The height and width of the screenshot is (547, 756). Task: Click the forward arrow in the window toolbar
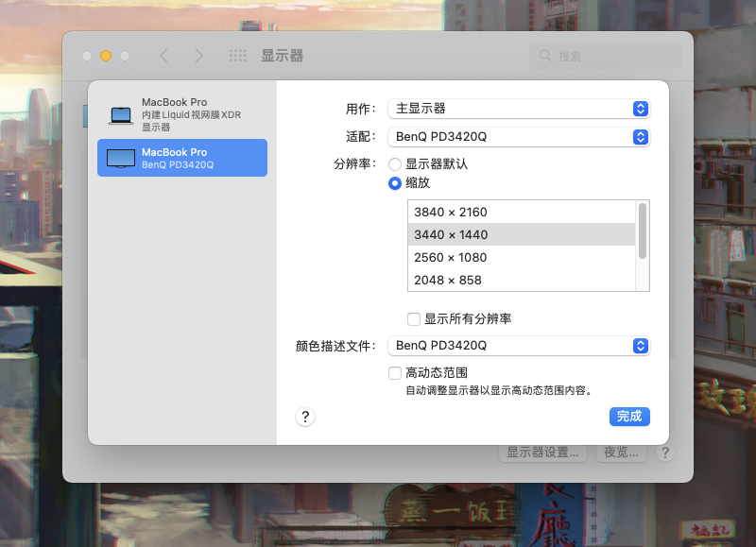pos(198,56)
